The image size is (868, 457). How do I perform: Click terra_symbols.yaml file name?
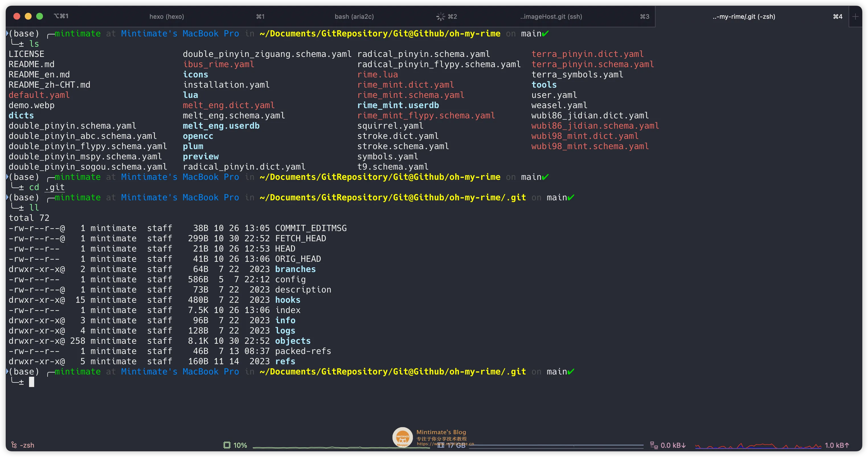577,75
